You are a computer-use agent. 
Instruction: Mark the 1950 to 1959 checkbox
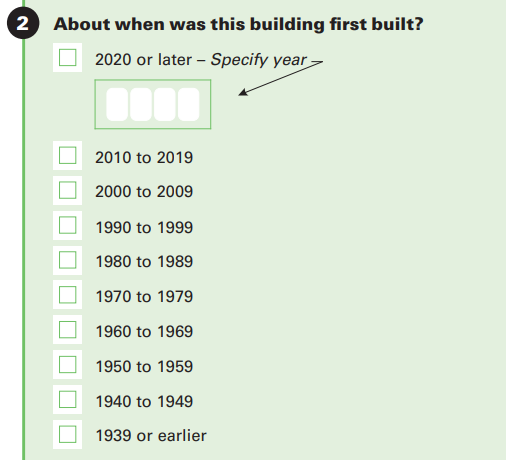tap(67, 365)
